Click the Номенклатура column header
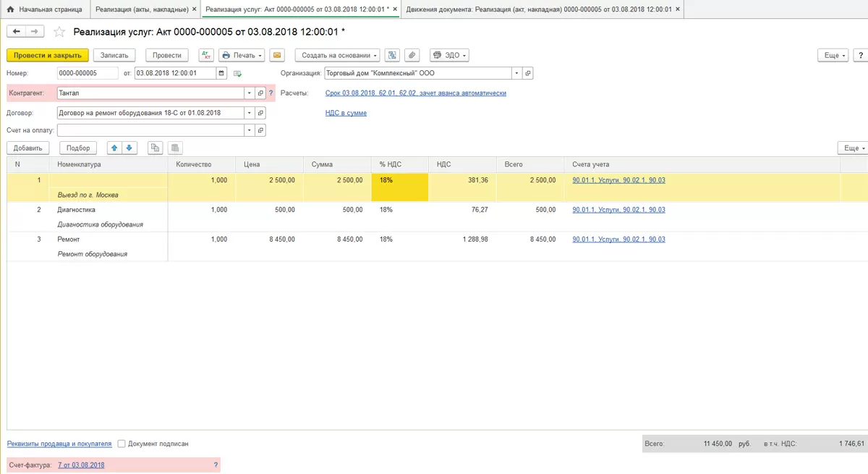The height and width of the screenshot is (474, 868). (x=109, y=165)
